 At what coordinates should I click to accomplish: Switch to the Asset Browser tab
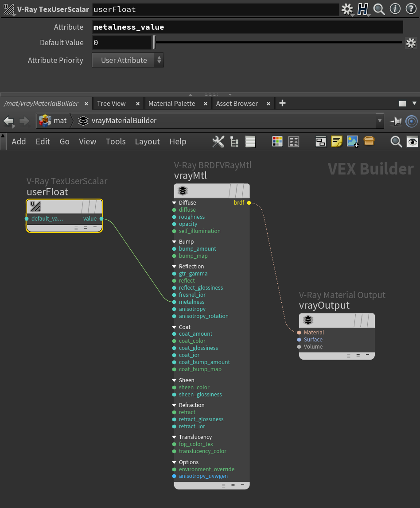point(237,104)
